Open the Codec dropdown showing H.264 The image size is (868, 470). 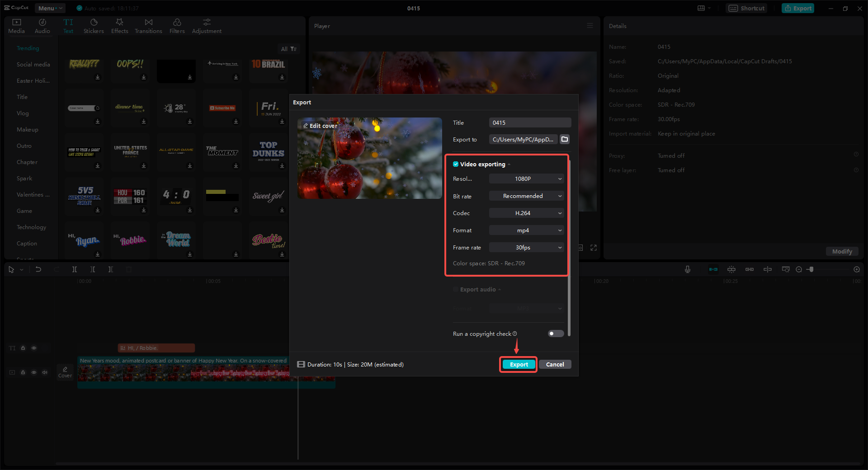pyautogui.click(x=526, y=213)
